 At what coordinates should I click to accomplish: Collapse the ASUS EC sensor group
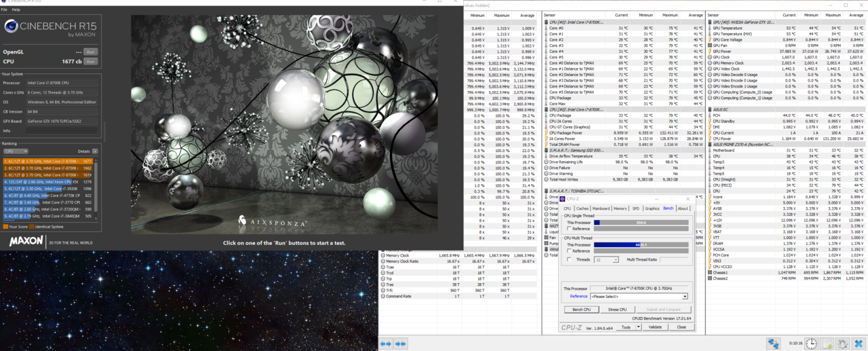(710, 109)
